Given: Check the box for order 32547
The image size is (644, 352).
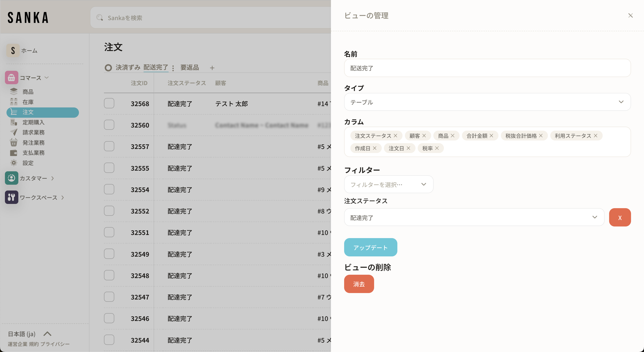Looking at the screenshot, I should (x=109, y=297).
